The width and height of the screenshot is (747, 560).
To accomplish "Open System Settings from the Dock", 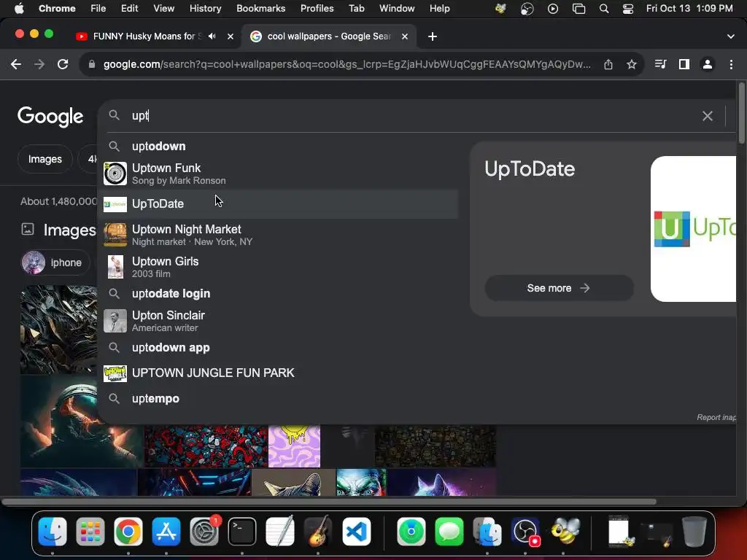I will coord(204,531).
